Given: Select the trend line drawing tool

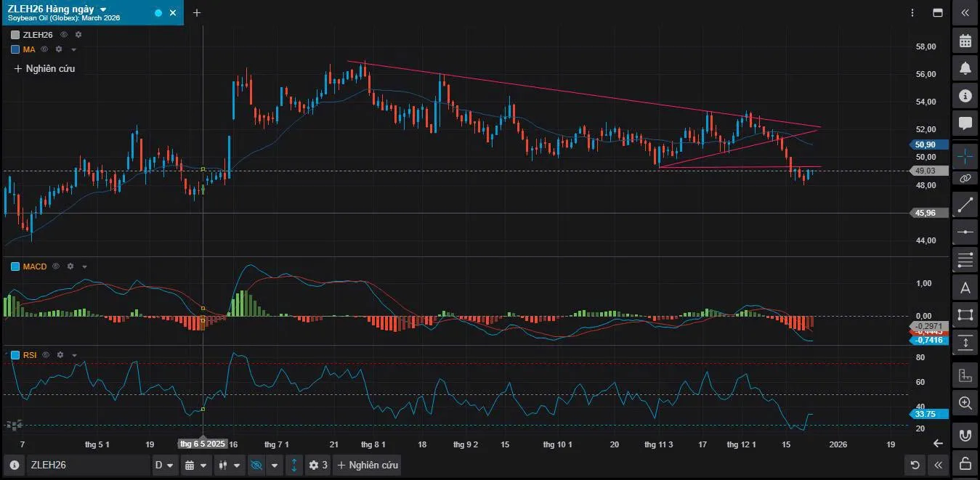Looking at the screenshot, I should pos(965,205).
